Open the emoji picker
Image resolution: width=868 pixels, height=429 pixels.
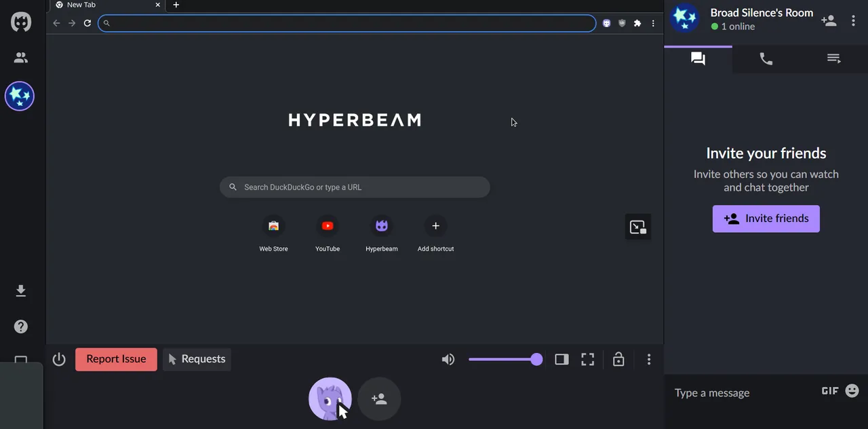852,391
